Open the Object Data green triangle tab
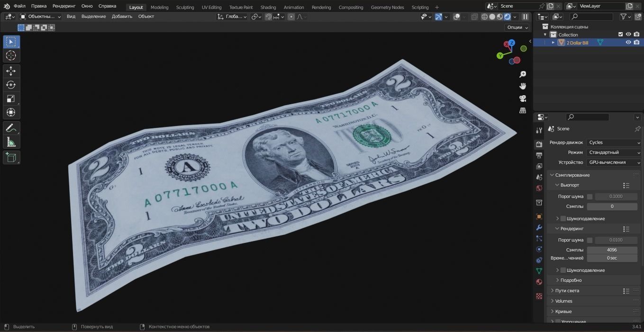 click(x=539, y=271)
